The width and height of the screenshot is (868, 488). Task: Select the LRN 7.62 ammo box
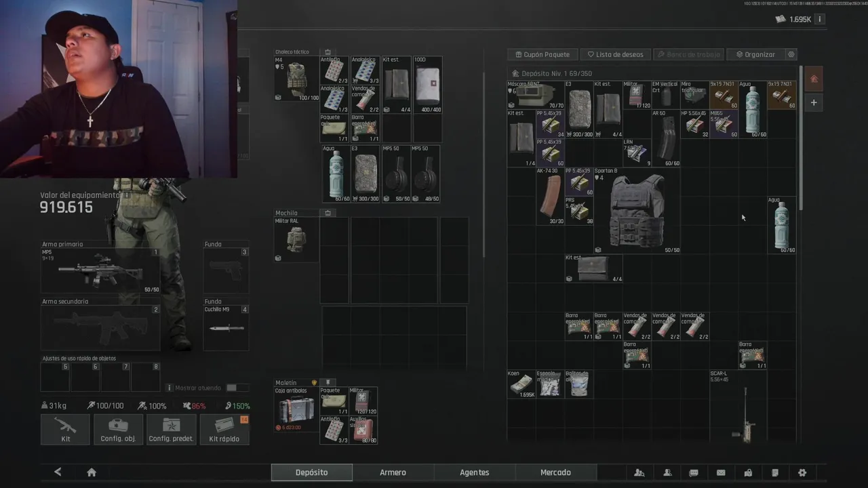[637, 153]
